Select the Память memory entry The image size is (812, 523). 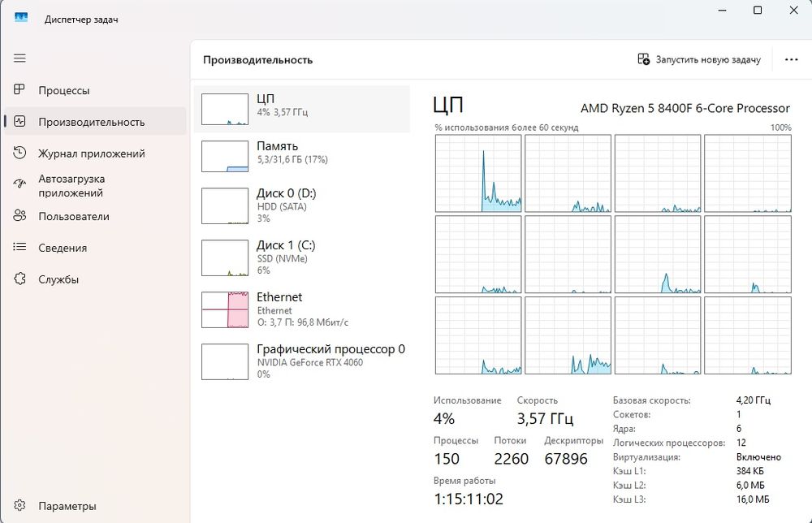point(301,156)
